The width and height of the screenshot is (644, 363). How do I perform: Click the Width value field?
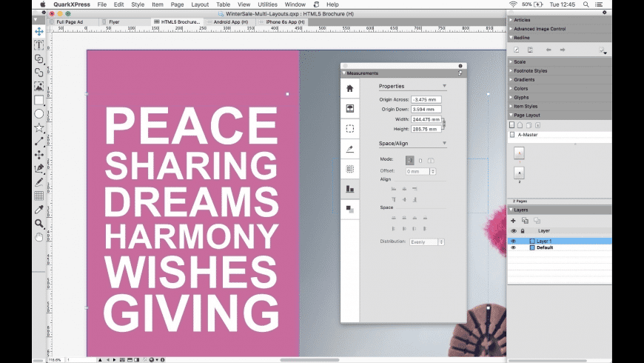426,119
